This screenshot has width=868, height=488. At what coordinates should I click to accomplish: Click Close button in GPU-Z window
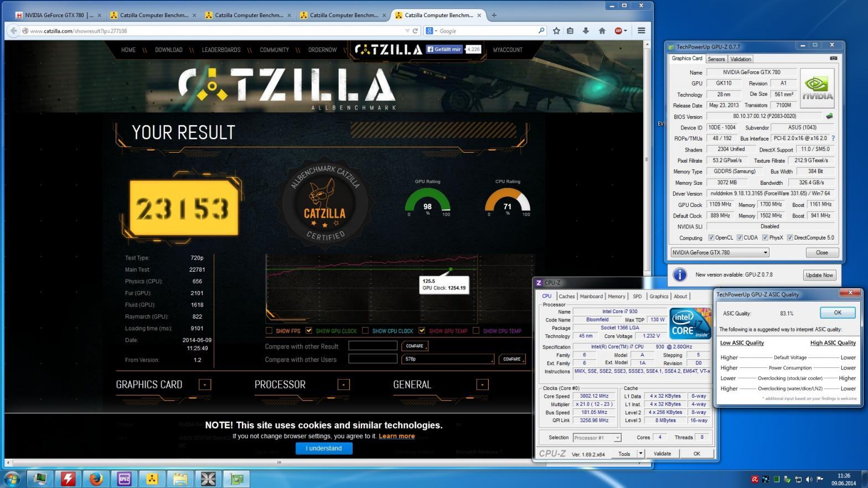821,252
